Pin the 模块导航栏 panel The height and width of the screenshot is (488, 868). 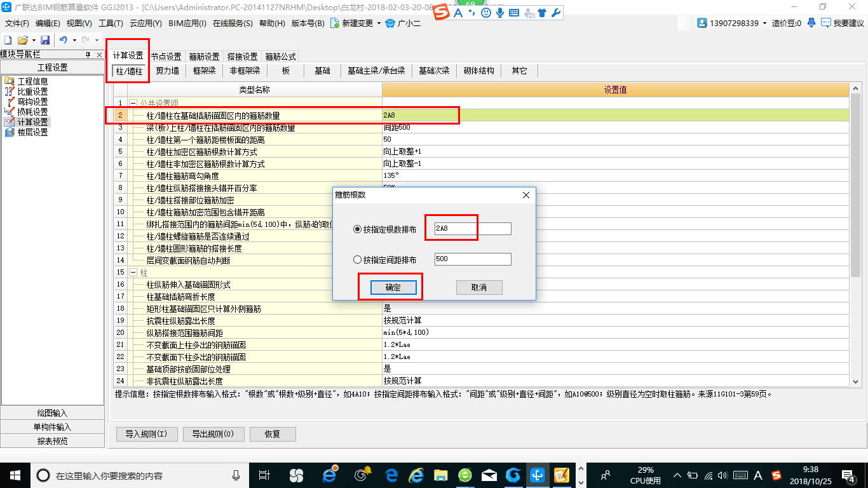[x=88, y=55]
